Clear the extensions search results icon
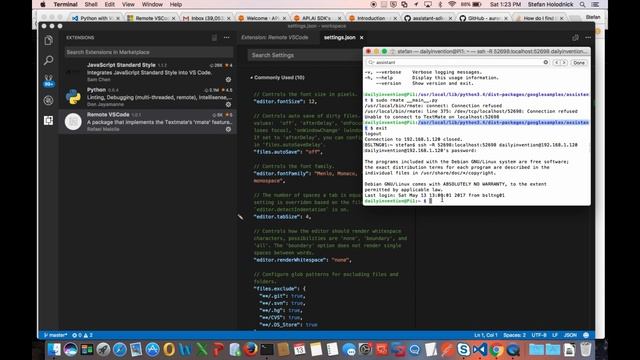 pyautogui.click(x=214, y=38)
